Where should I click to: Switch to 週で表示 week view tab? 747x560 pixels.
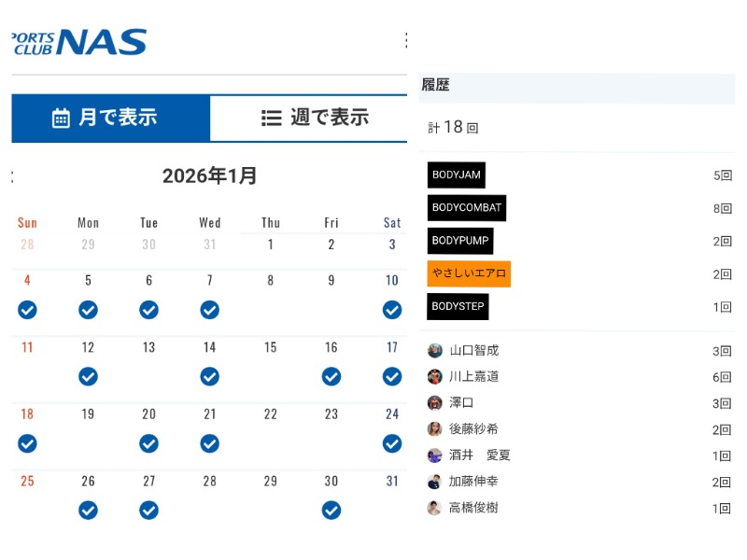pyautogui.click(x=315, y=118)
